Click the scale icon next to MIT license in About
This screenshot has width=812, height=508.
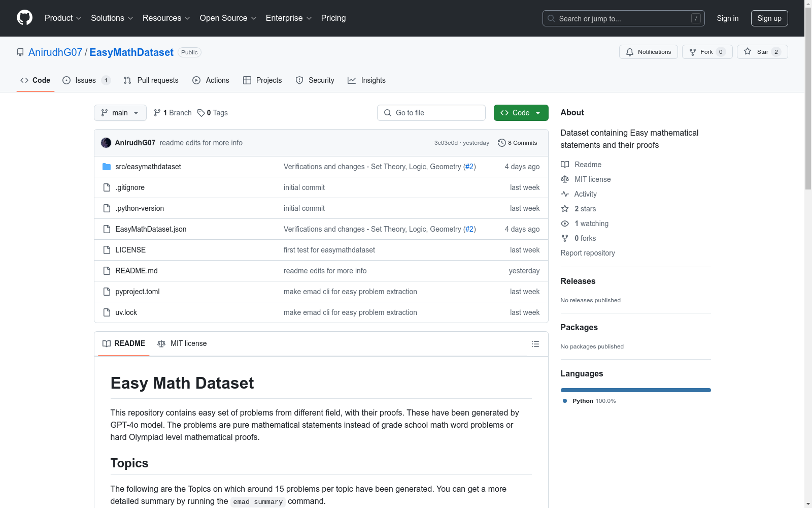tap(565, 179)
